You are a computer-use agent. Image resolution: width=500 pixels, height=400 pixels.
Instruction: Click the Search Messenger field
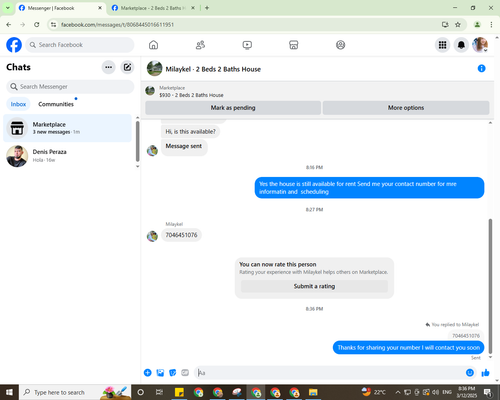pos(70,87)
